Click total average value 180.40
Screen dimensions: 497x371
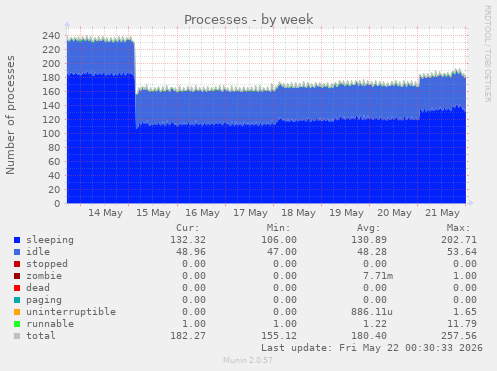(x=369, y=336)
